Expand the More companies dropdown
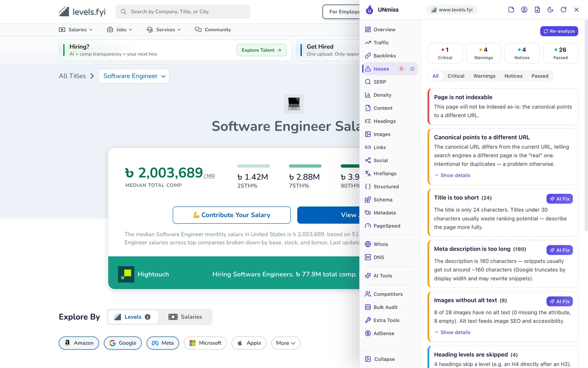This screenshot has width=588, height=368. (x=286, y=343)
